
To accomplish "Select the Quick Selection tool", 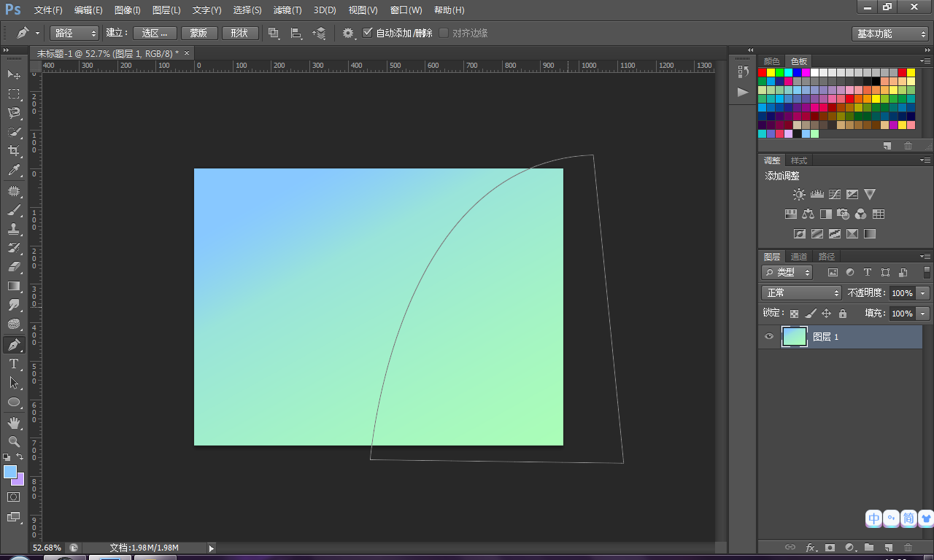I will coord(14,132).
